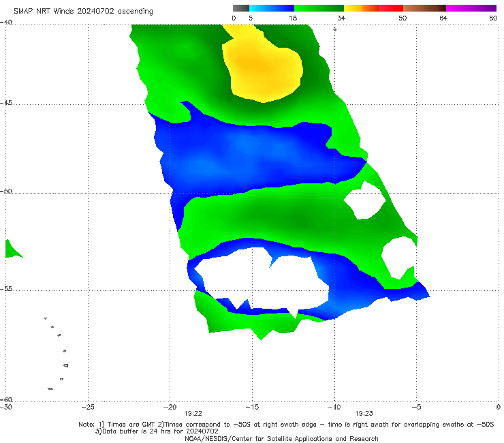Click the green 18-34 segment of the color bar
Image resolution: width=504 pixels, height=443 pixels.
pos(319,8)
